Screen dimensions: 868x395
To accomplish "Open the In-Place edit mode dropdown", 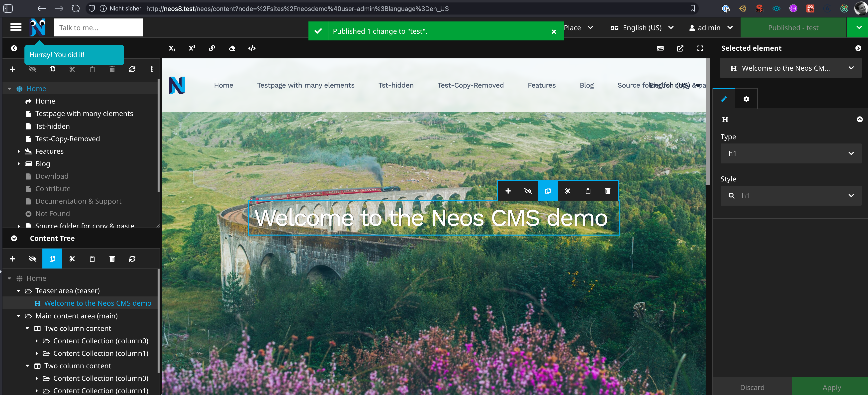I will point(578,28).
